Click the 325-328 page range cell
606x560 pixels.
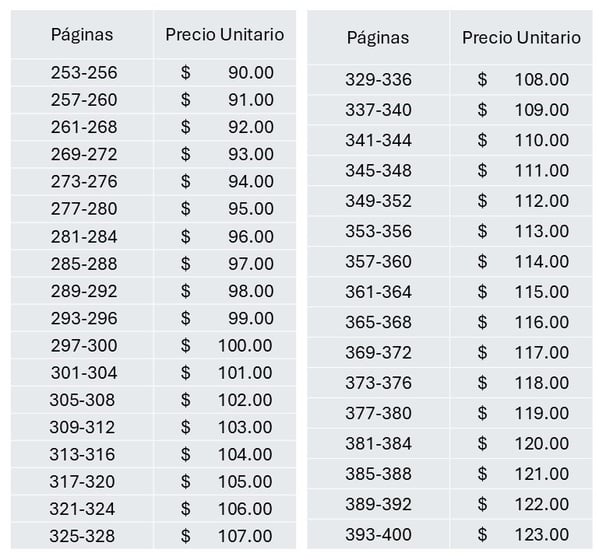[x=82, y=536]
